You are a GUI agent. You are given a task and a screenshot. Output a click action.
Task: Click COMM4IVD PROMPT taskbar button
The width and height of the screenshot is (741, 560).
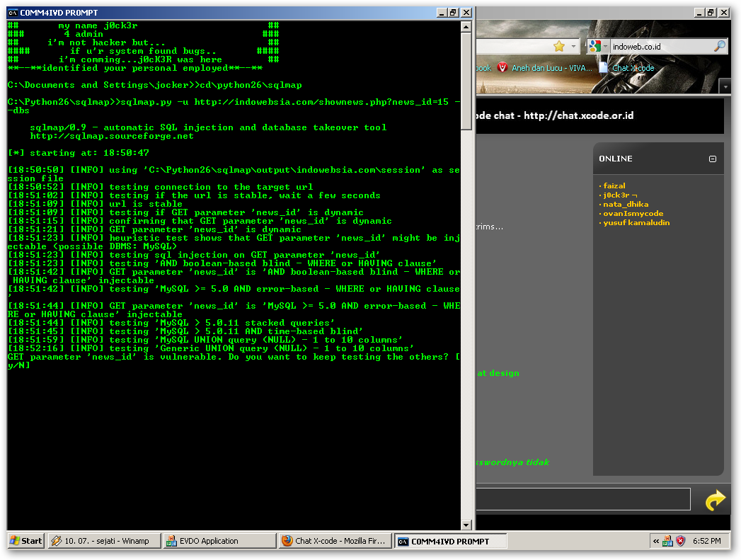click(450, 541)
